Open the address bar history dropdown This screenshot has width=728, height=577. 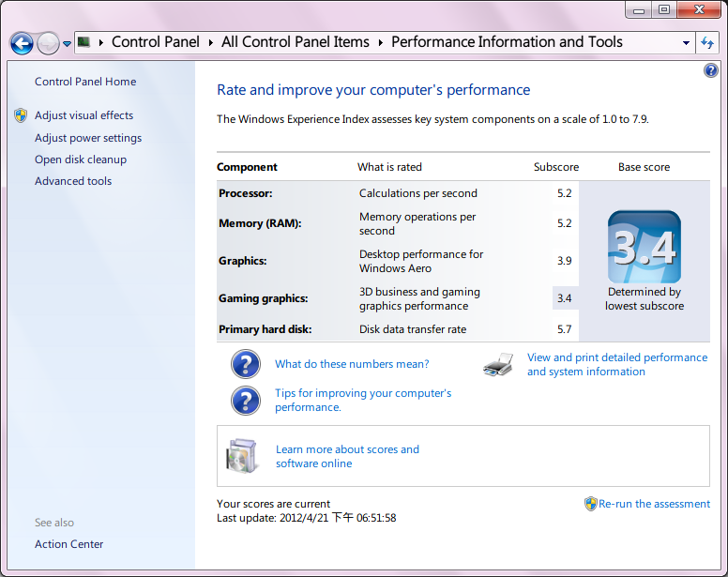click(686, 43)
